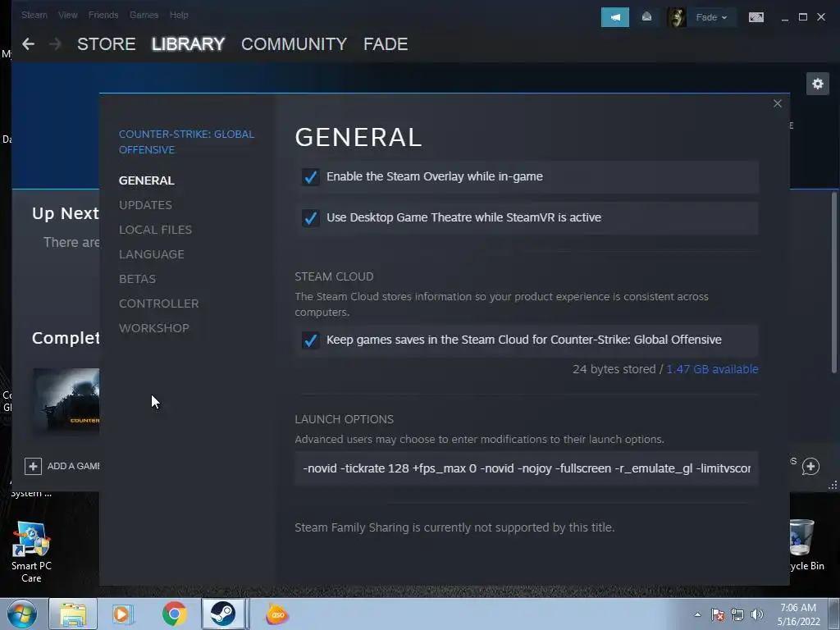Image resolution: width=840 pixels, height=630 pixels.
Task: Go to the LIBRARY tab
Action: click(x=188, y=44)
